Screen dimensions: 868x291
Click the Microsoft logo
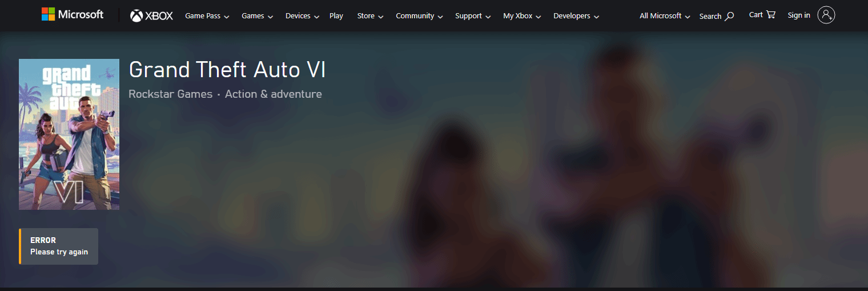tap(73, 14)
